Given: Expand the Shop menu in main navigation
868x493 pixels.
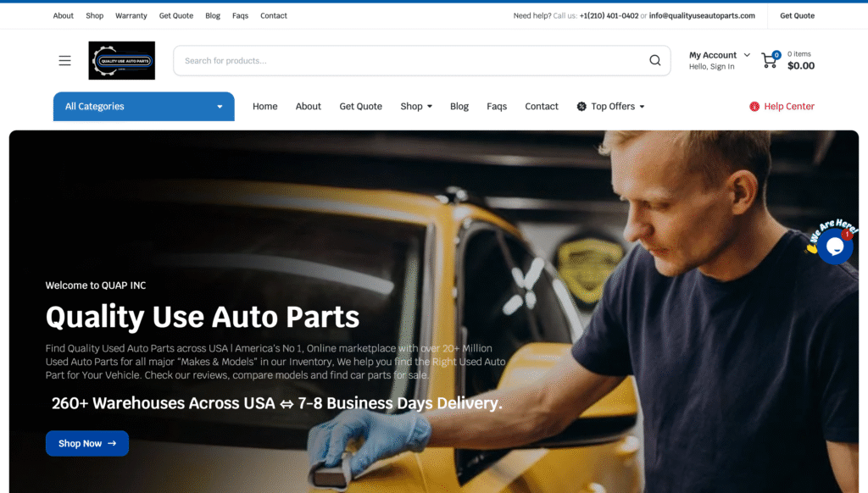Looking at the screenshot, I should tap(416, 106).
